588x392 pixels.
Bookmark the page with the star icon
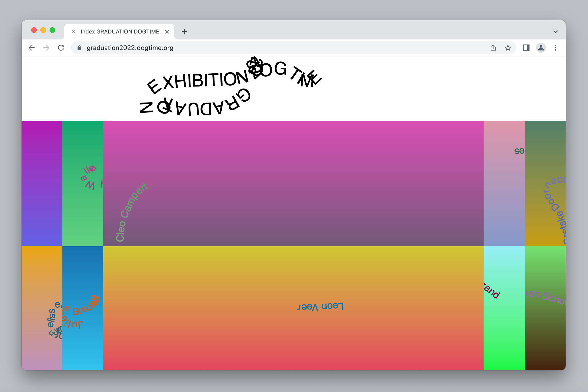click(508, 48)
